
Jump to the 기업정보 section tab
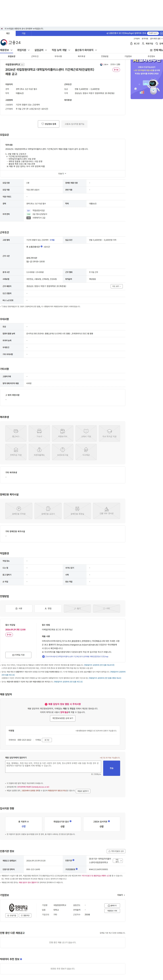tap(128, 56)
